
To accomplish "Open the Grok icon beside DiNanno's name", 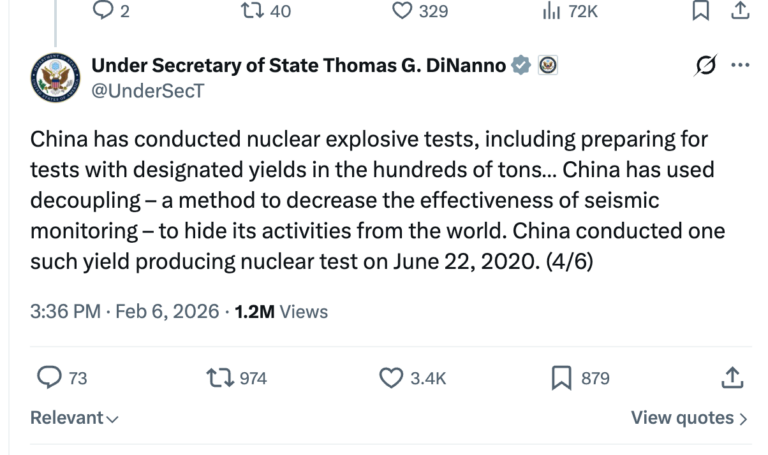I will pyautogui.click(x=704, y=66).
